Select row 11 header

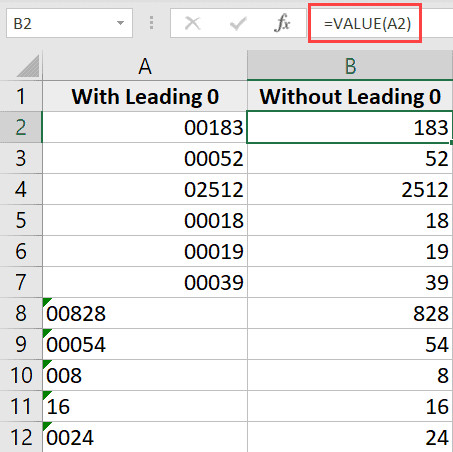(21, 406)
